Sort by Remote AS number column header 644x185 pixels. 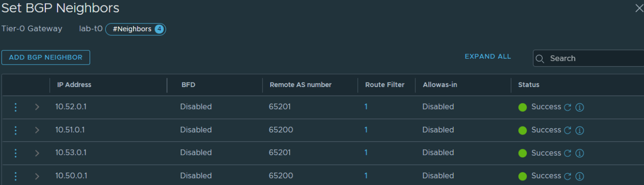(x=301, y=85)
